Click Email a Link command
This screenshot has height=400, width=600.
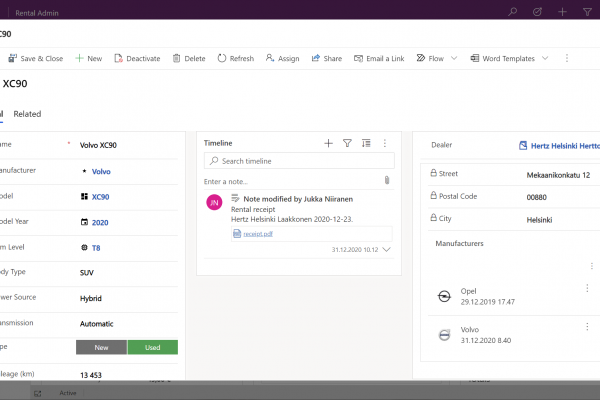click(379, 58)
